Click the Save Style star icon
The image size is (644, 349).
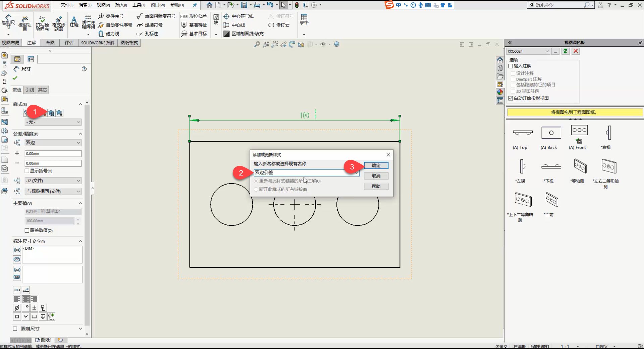(51, 113)
